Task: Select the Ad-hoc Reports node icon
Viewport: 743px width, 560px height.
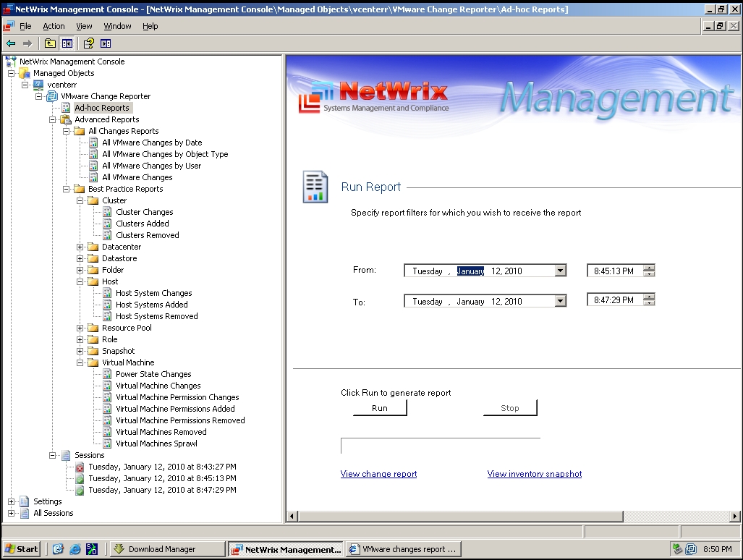Action: coord(67,108)
